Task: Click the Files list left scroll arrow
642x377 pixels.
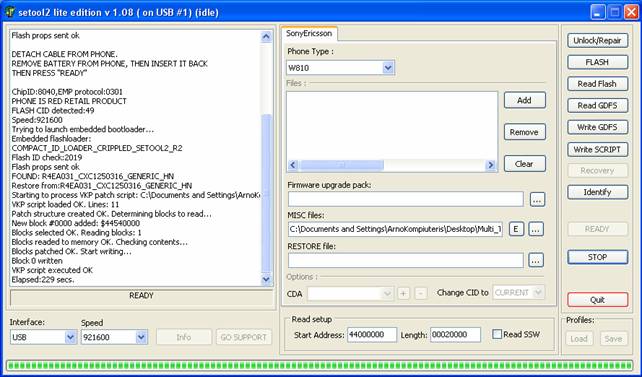Action: (292, 165)
